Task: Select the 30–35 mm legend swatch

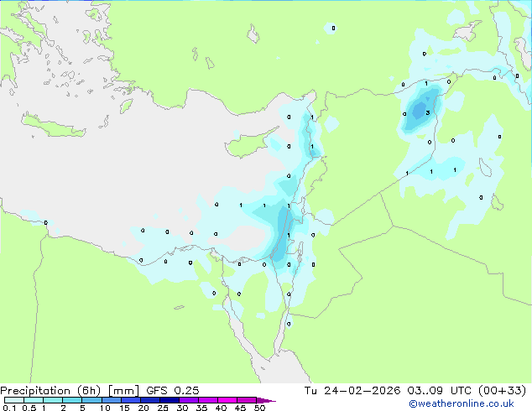Action: [189, 400]
